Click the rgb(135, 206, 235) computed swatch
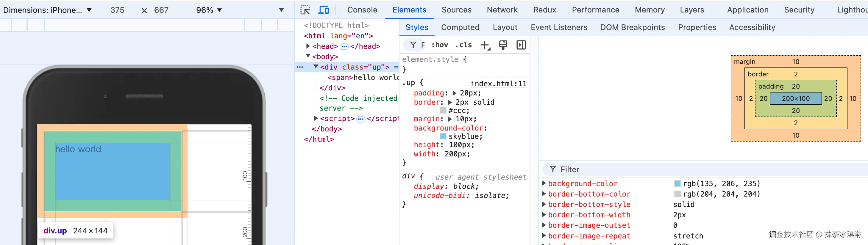The height and width of the screenshot is (245, 868). [677, 183]
